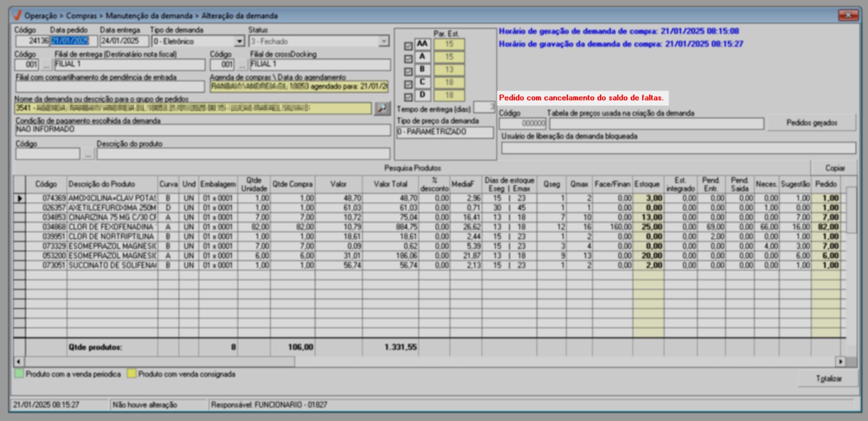Click into the Descrição do produto field
The width and height of the screenshot is (868, 421).
coord(243,154)
